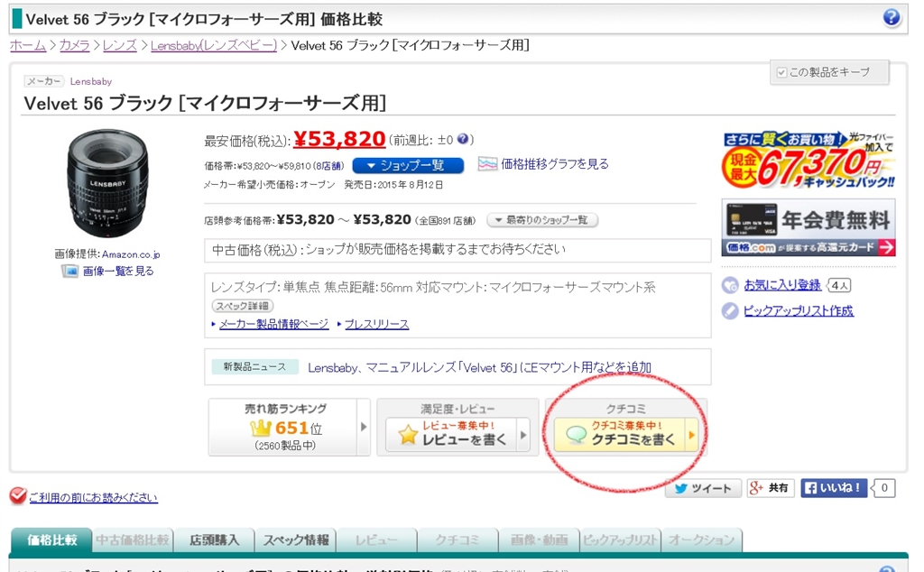Select the 価格比較 tab
The height and width of the screenshot is (572, 924).
point(51,540)
